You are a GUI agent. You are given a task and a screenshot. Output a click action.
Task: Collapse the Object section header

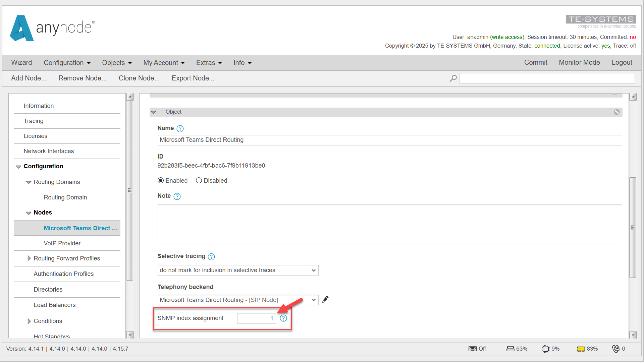tap(154, 112)
